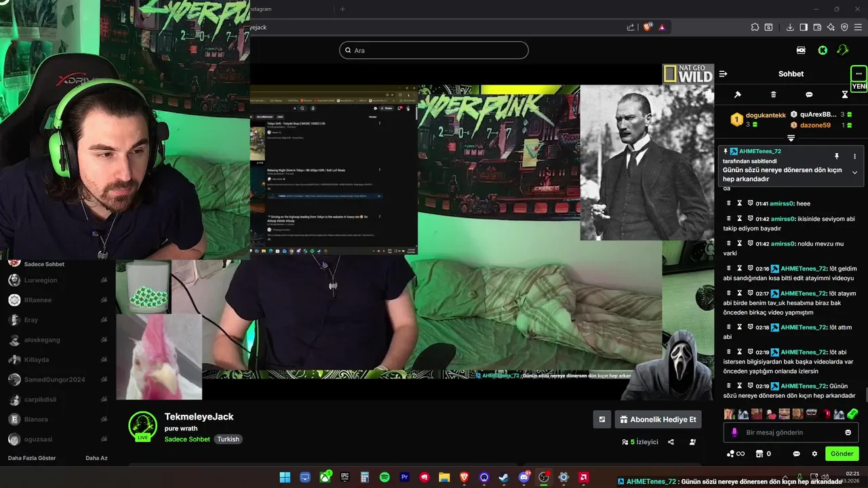Open the profile avatar menu in header

tap(843, 50)
